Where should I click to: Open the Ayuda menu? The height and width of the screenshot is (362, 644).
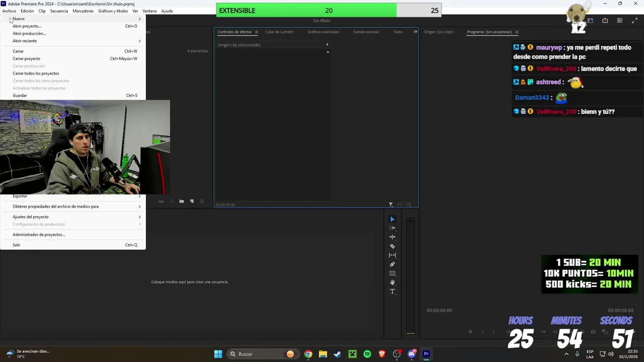tap(167, 11)
